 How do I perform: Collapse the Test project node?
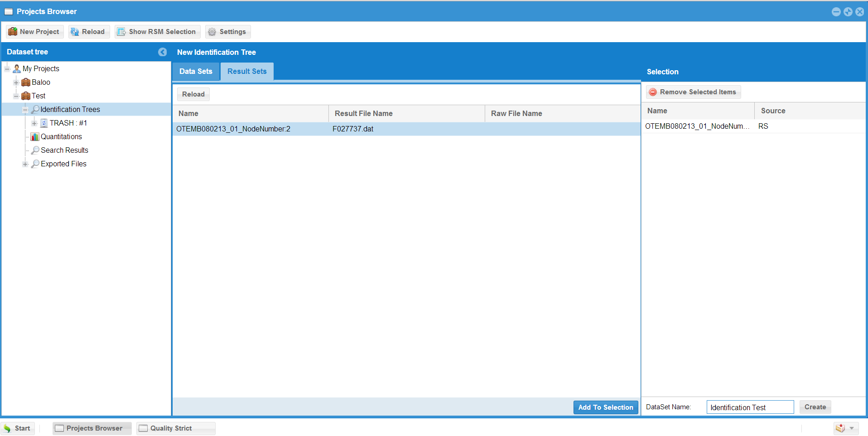click(16, 96)
